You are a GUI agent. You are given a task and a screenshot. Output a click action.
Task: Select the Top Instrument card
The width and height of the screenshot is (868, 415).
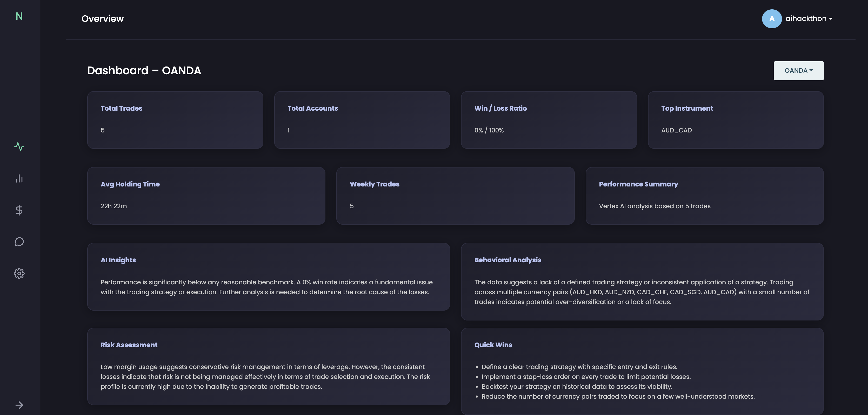[x=736, y=120]
